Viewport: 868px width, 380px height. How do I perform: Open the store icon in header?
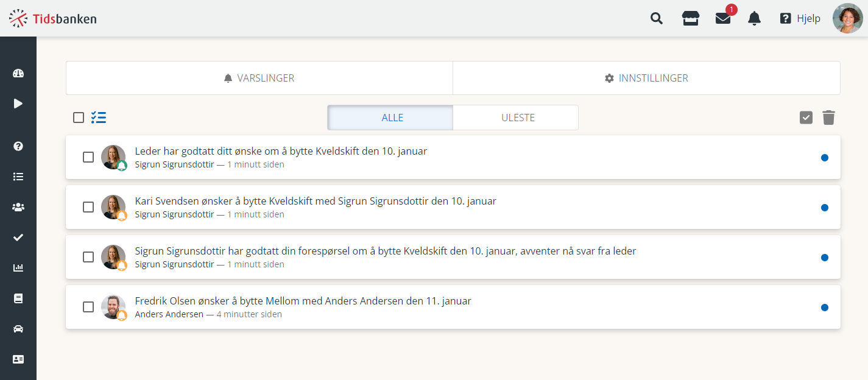[690, 18]
